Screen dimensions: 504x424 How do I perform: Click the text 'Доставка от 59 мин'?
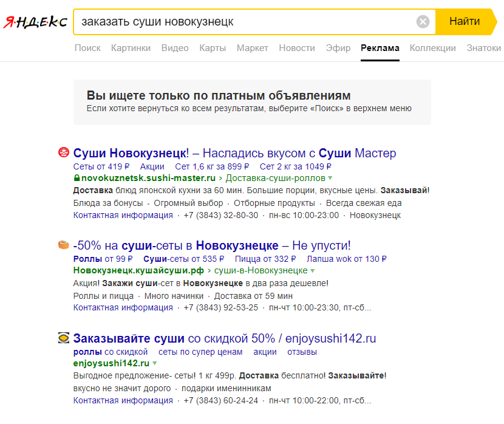tap(253, 296)
